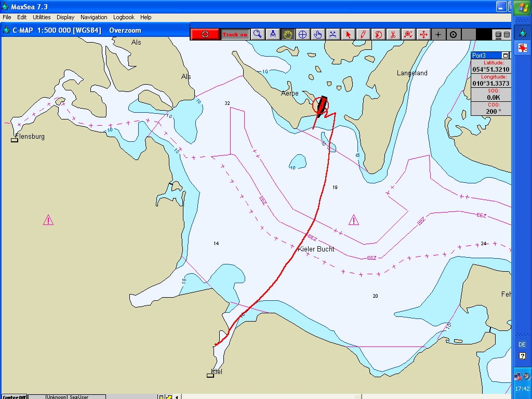Open the Edit menu
Viewport: 532px width, 399px height.
[22, 17]
